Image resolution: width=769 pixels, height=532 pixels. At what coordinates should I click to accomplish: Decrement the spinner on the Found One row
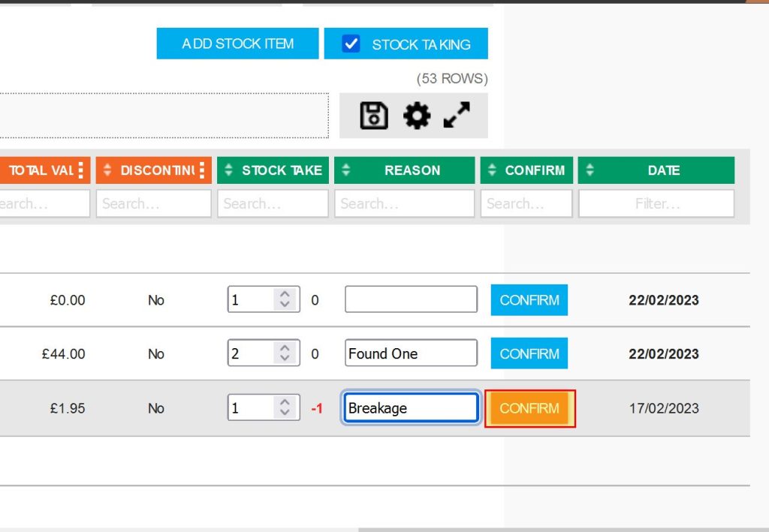[x=285, y=358]
